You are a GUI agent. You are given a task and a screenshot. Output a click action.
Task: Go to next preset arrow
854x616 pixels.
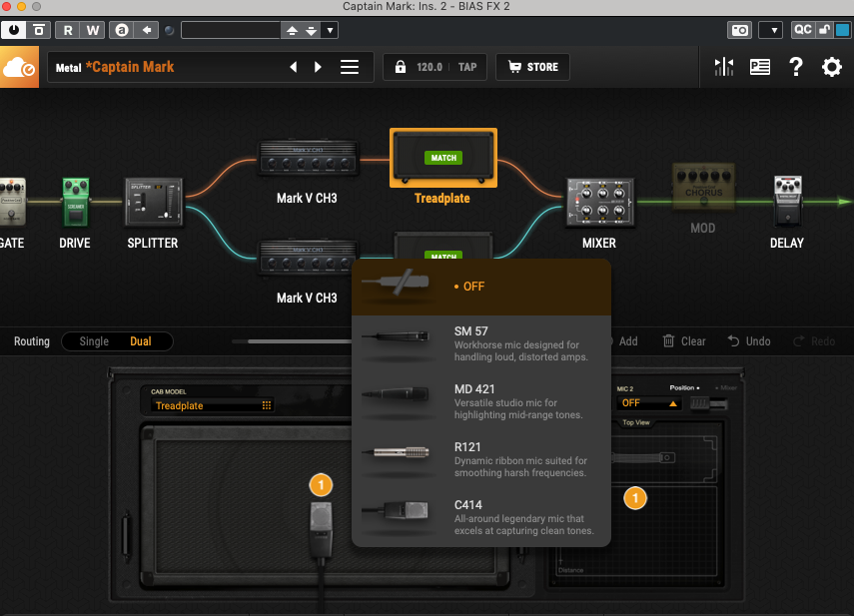(318, 67)
